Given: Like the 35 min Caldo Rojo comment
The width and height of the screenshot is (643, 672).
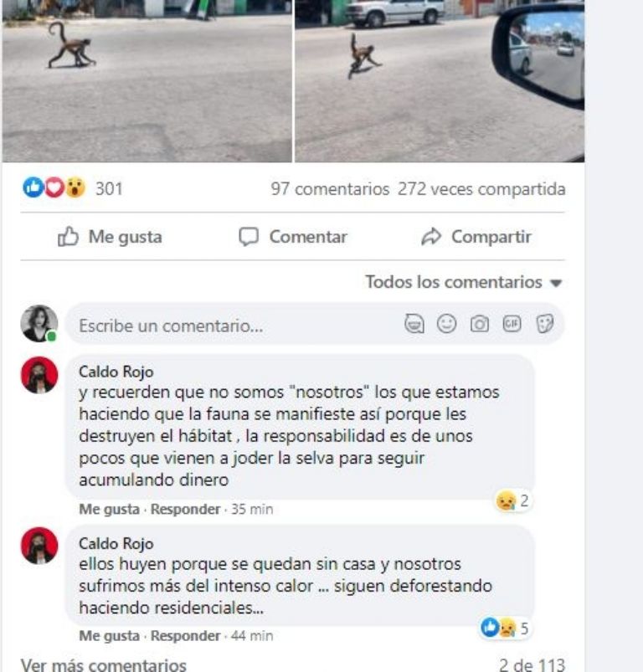Looking at the screenshot, I should 110,509.
